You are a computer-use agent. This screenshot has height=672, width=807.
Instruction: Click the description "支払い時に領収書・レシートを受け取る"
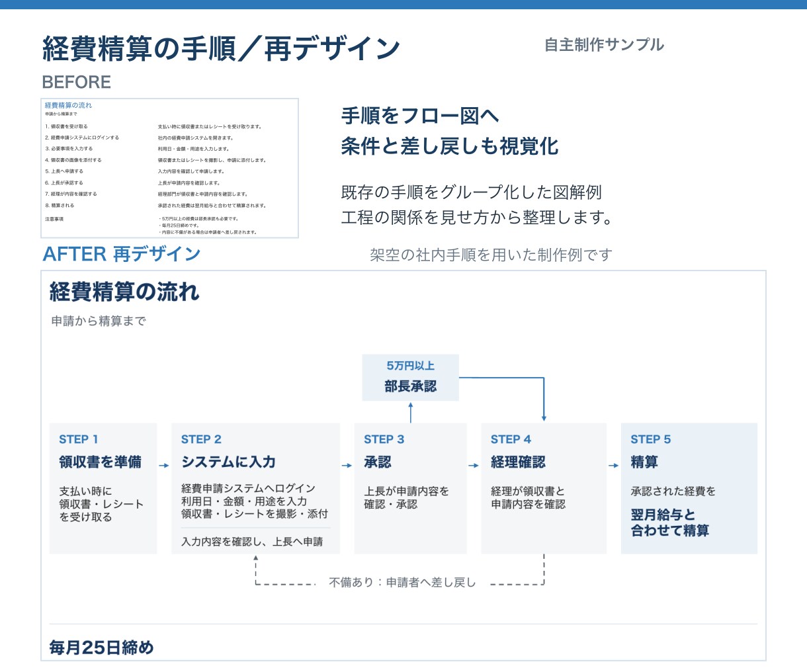pos(101,504)
